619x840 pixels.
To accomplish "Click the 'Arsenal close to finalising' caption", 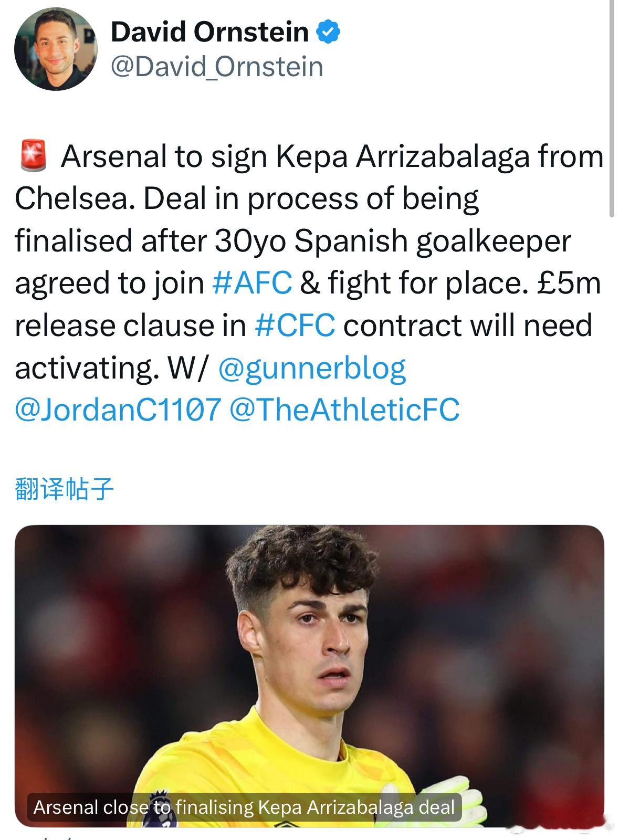I will click(x=244, y=807).
